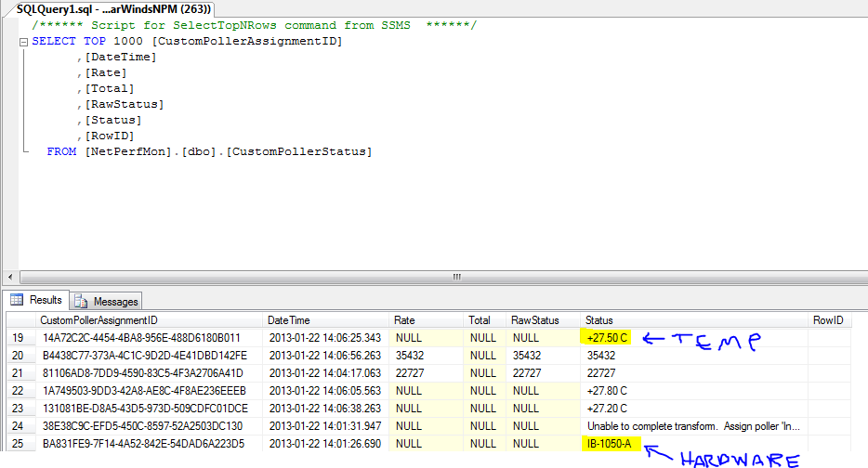Click cell BA831FE9-7F14-4A52-842E-54DAD6A223D5

(x=149, y=444)
